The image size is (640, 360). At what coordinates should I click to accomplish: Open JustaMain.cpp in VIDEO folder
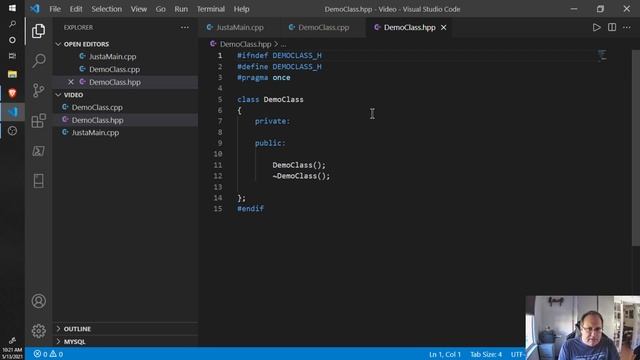coord(96,133)
